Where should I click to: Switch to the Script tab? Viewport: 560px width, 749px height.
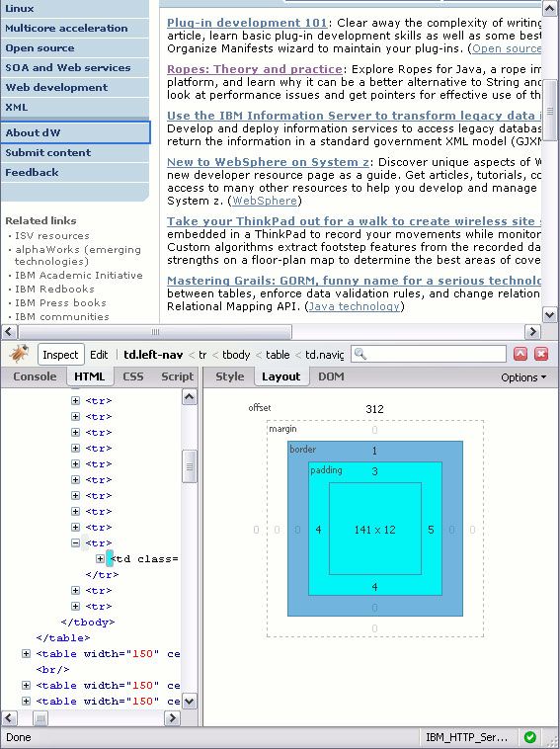click(177, 376)
